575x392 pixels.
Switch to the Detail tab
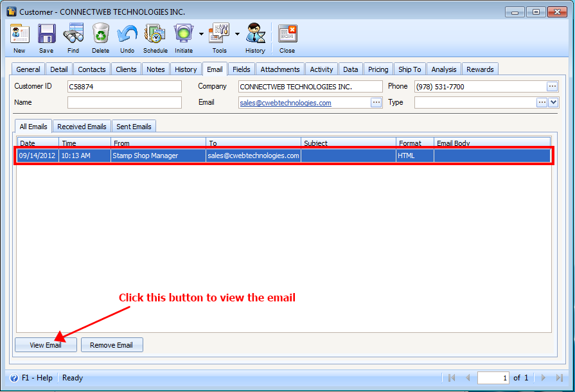click(59, 69)
